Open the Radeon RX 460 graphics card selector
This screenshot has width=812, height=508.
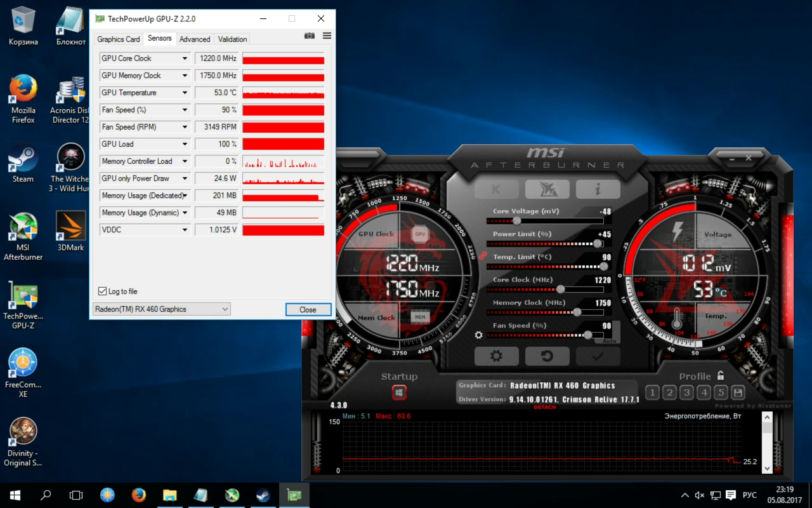click(x=161, y=309)
